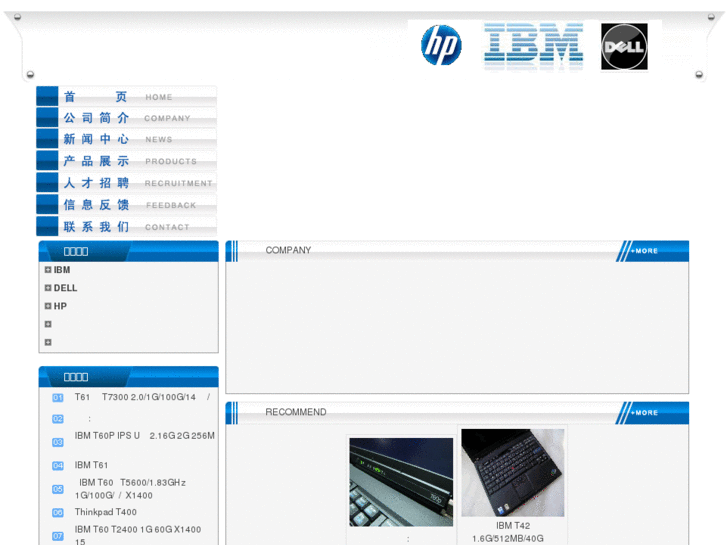Click +MORE in the RECOMMEND section
The image size is (727, 545).
[644, 413]
